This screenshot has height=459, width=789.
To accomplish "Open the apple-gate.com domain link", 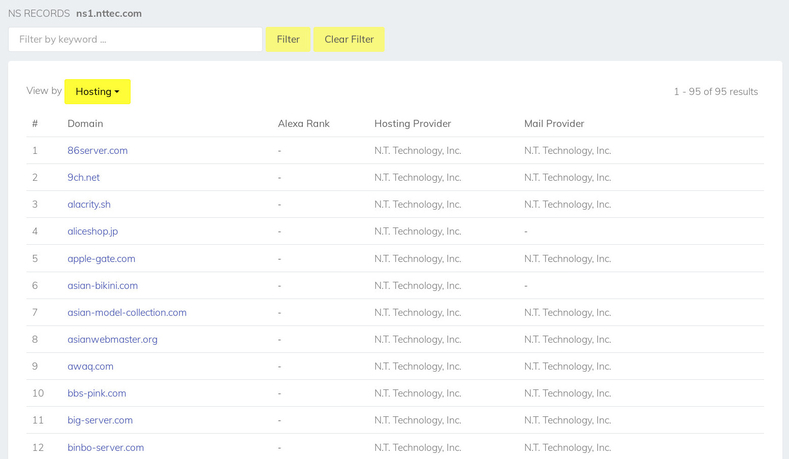I will pos(101,259).
